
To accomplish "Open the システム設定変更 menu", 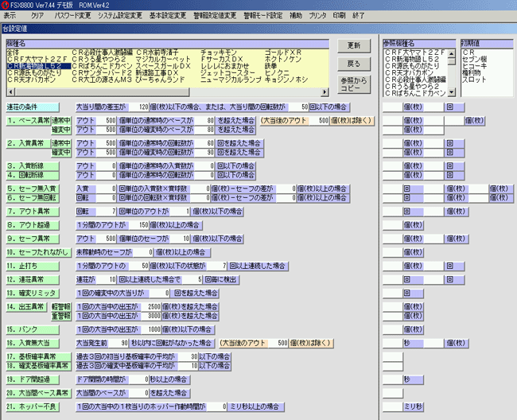I will (x=119, y=15).
